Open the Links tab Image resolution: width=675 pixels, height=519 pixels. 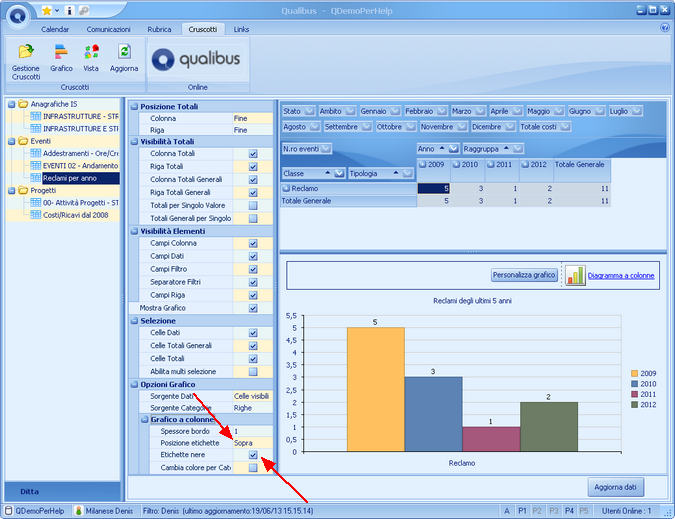pyautogui.click(x=241, y=29)
